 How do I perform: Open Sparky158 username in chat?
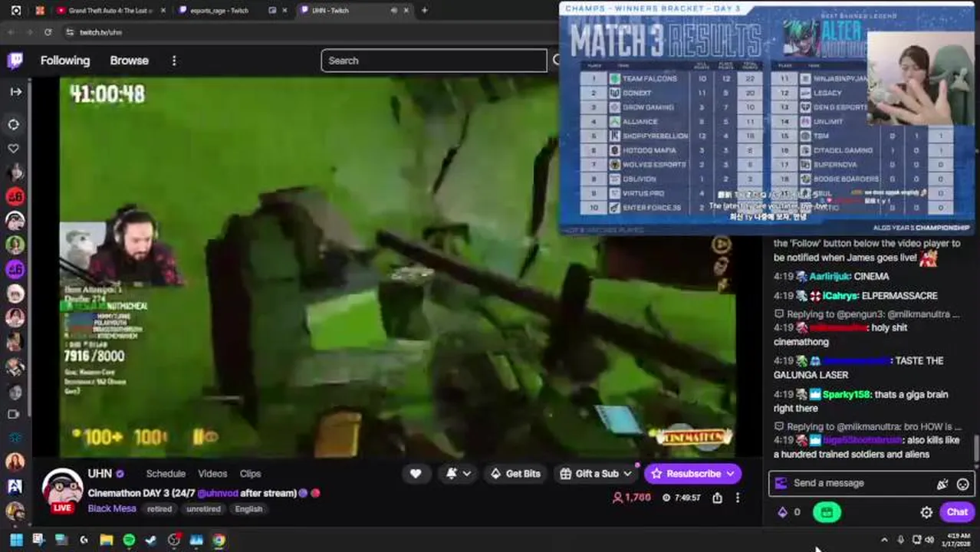coord(847,394)
